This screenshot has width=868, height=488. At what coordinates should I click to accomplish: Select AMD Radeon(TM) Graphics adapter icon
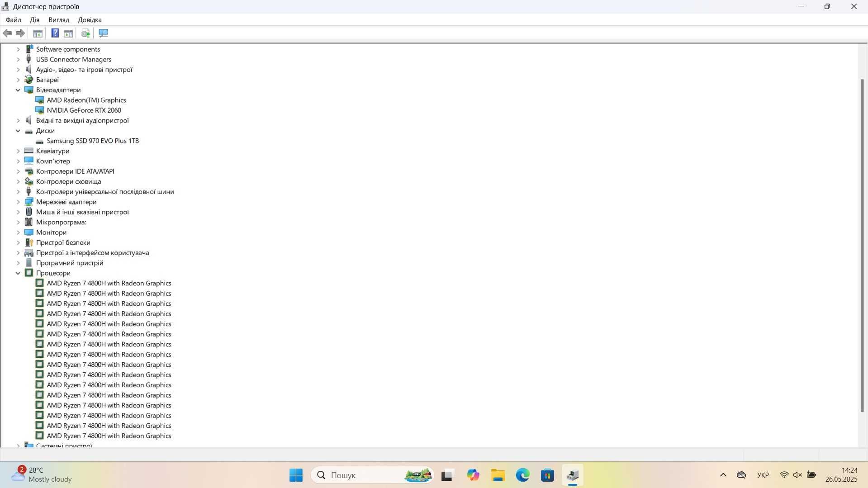point(40,100)
